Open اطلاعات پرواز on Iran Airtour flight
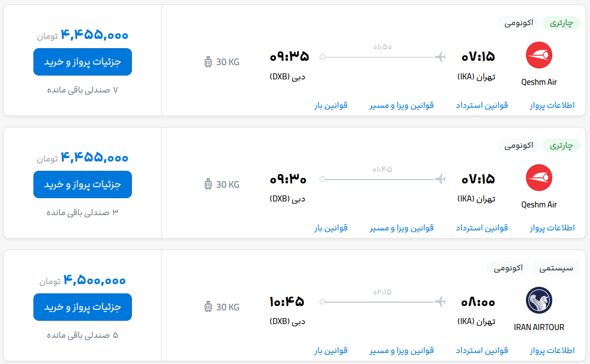 pyautogui.click(x=552, y=350)
